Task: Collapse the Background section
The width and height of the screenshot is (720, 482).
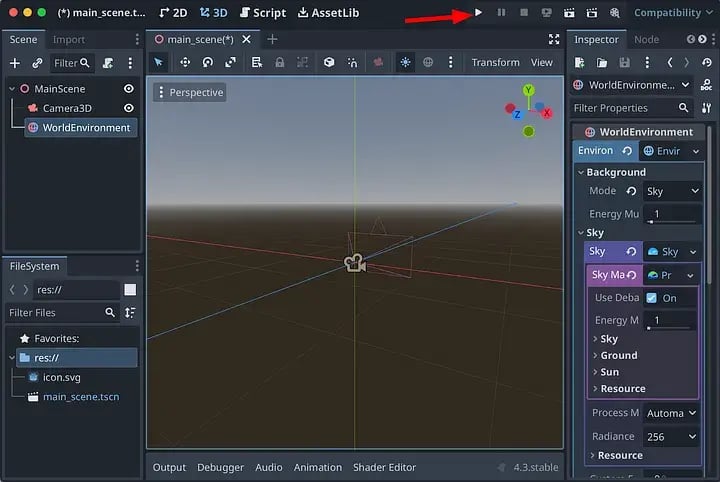Action: pos(616,172)
